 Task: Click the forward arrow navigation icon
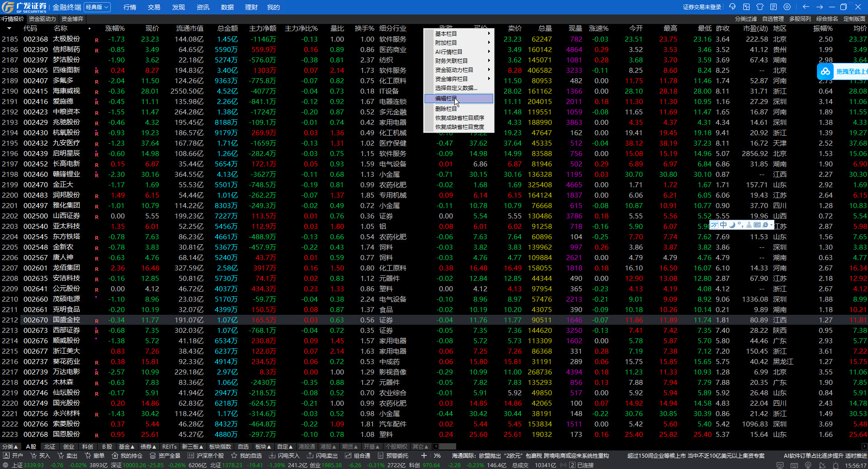[819, 7]
